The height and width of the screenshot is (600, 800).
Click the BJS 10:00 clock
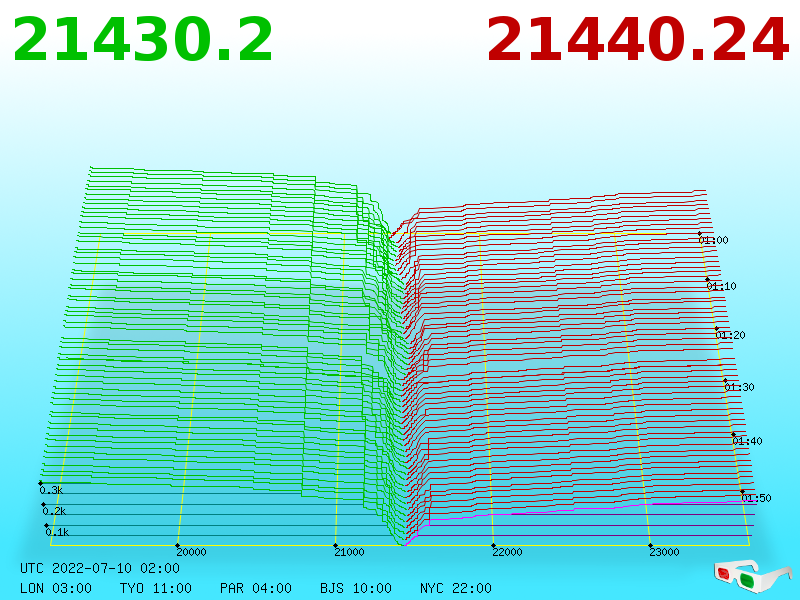[356, 588]
